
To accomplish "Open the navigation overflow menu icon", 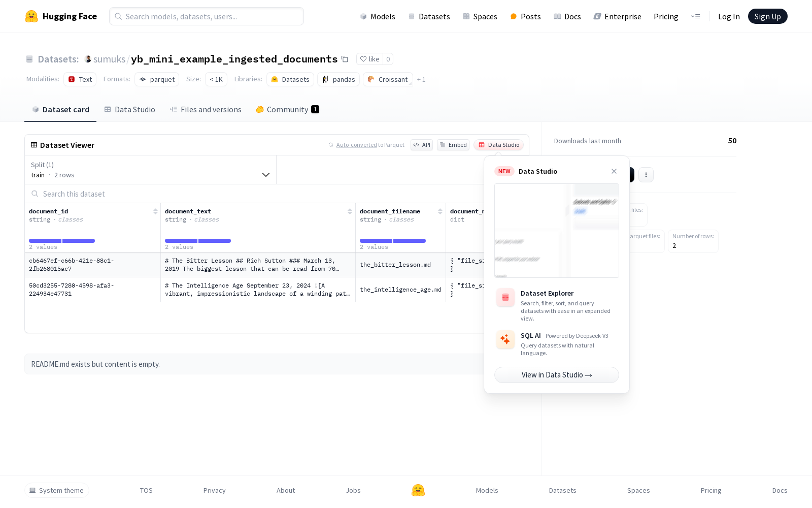I will [x=695, y=16].
